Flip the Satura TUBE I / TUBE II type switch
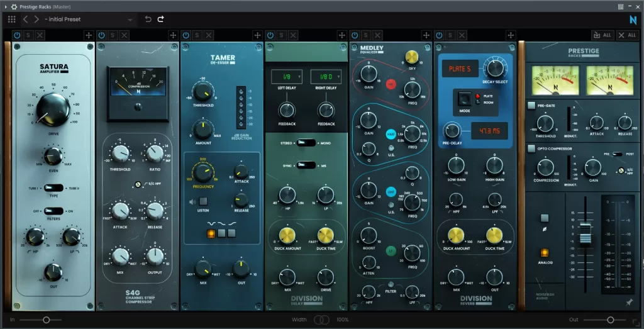The height and width of the screenshot is (329, 644). 54,187
